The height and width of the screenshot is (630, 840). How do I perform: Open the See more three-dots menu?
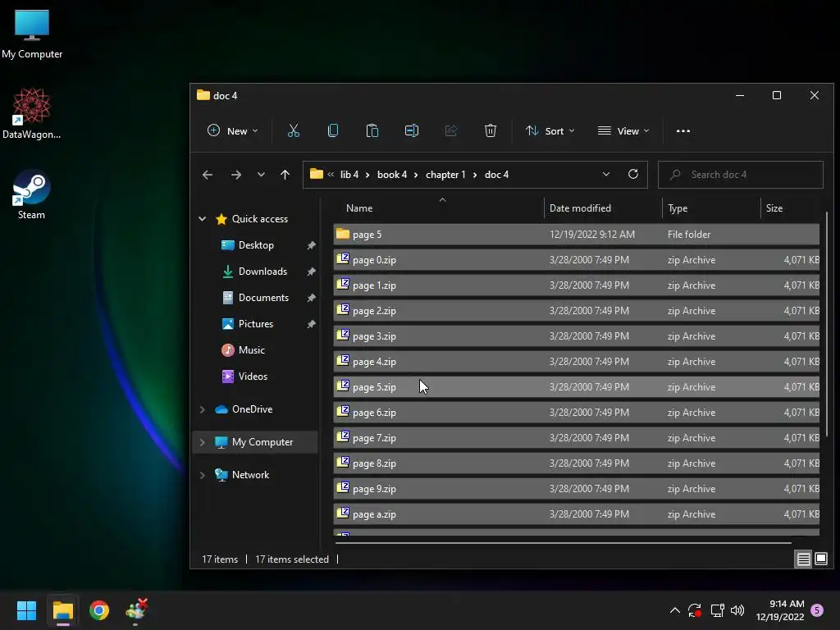[683, 130]
